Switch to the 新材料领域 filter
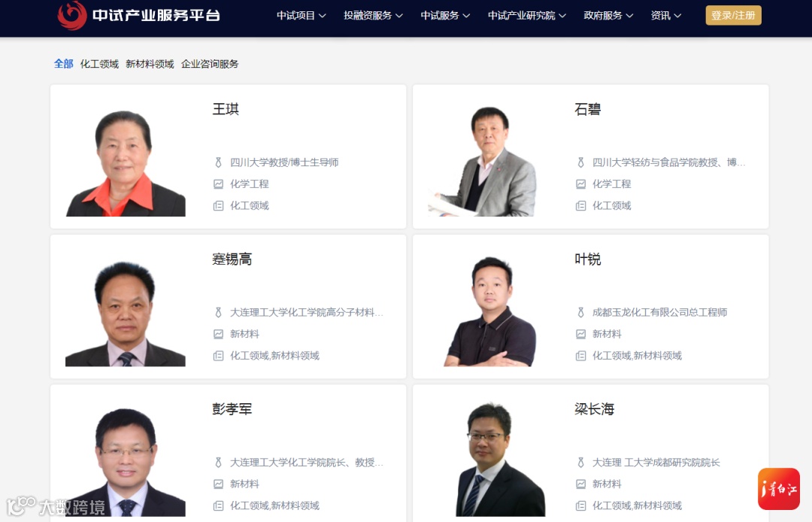This screenshot has width=812, height=522. (x=150, y=64)
